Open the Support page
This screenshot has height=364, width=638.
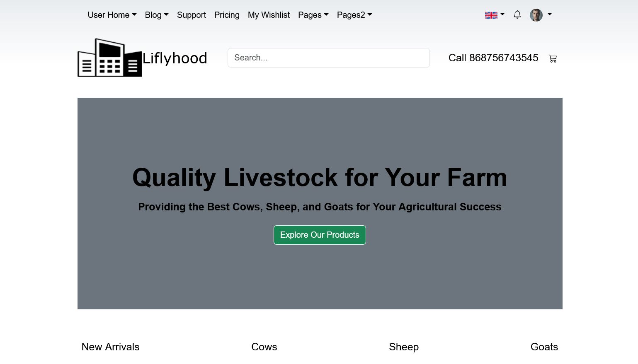pyautogui.click(x=192, y=15)
